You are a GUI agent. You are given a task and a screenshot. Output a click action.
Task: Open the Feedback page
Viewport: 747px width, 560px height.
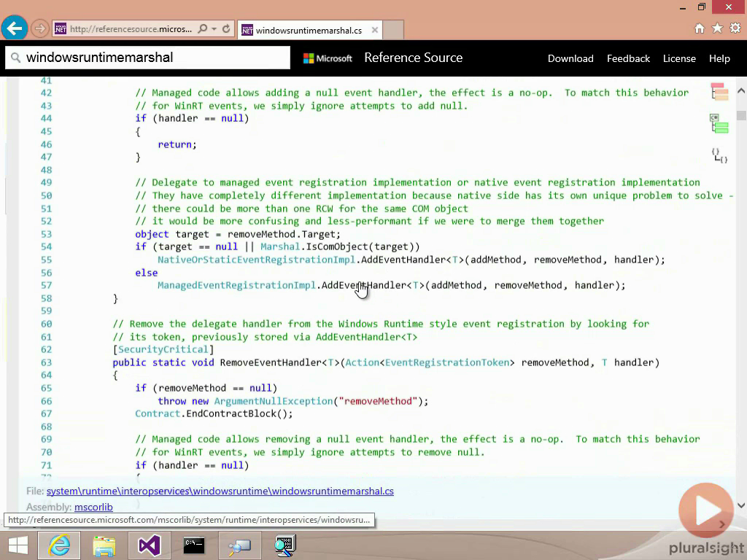coord(628,58)
